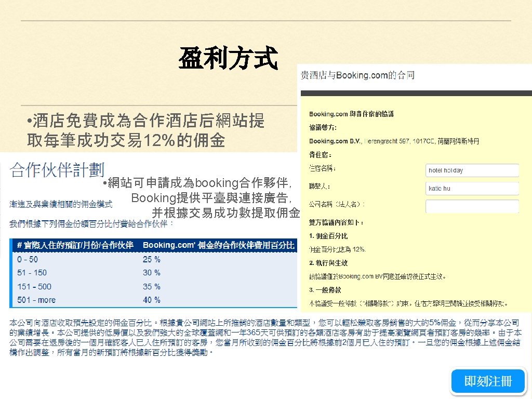Viewport: 532px width, 399px height.
Task: Click the 佣金百分比應為 12% text
Action: tap(337, 249)
